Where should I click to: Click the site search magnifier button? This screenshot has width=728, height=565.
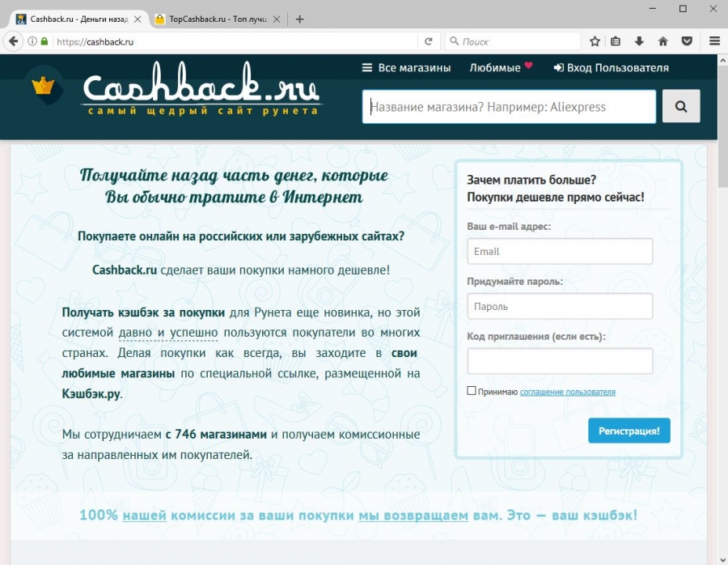tap(680, 106)
